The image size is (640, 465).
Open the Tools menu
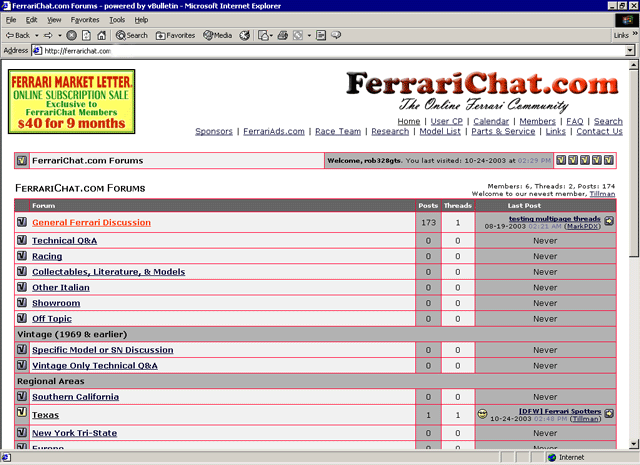click(x=117, y=20)
